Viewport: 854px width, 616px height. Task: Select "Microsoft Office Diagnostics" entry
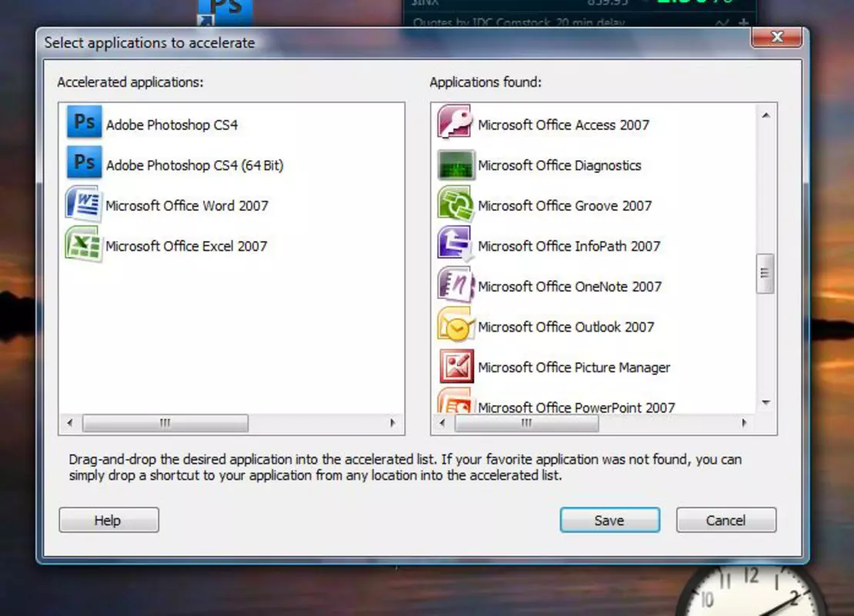coord(559,165)
